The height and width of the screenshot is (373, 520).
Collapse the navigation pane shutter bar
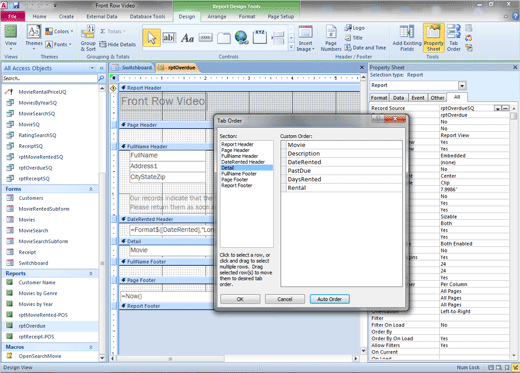point(101,68)
